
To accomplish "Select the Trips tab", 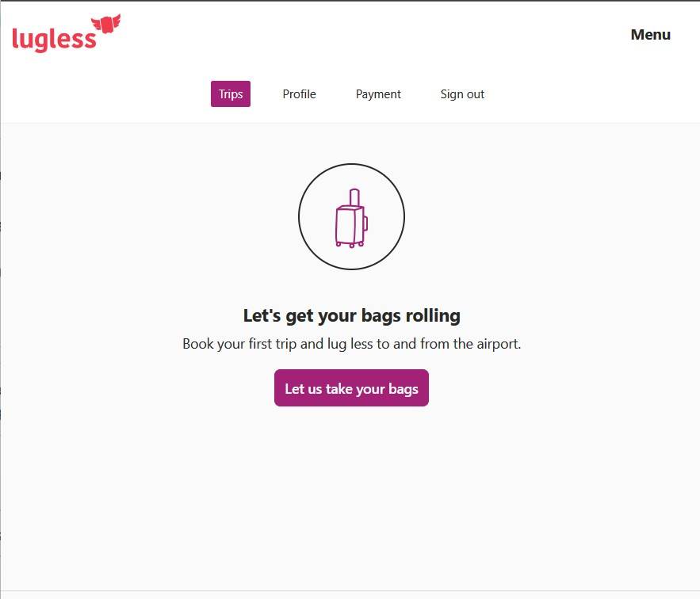I will (x=230, y=93).
